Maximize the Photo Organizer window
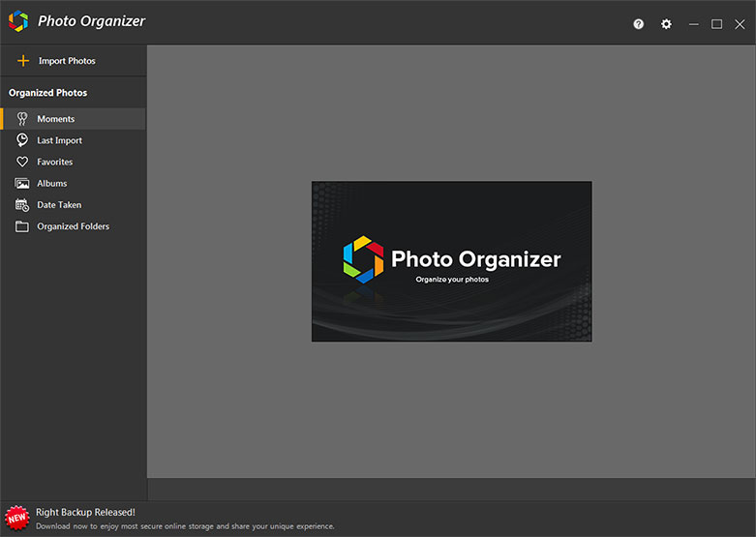The width and height of the screenshot is (756, 537). coord(716,24)
